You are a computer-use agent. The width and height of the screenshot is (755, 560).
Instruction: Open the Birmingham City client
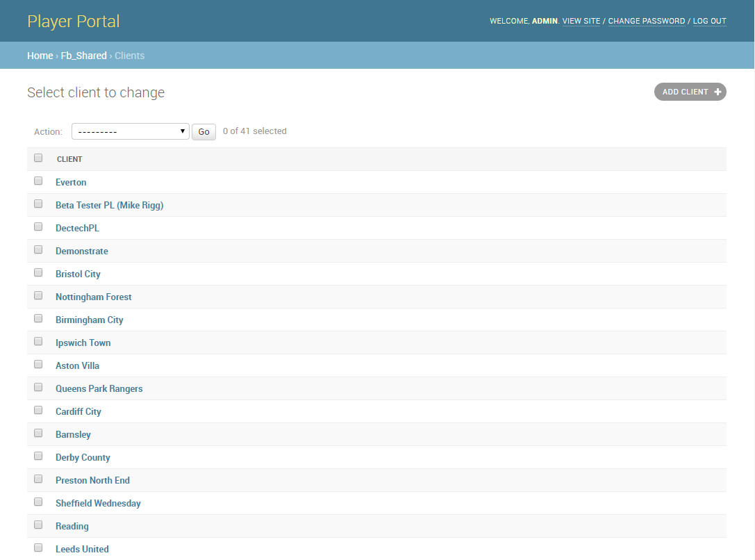[90, 320]
